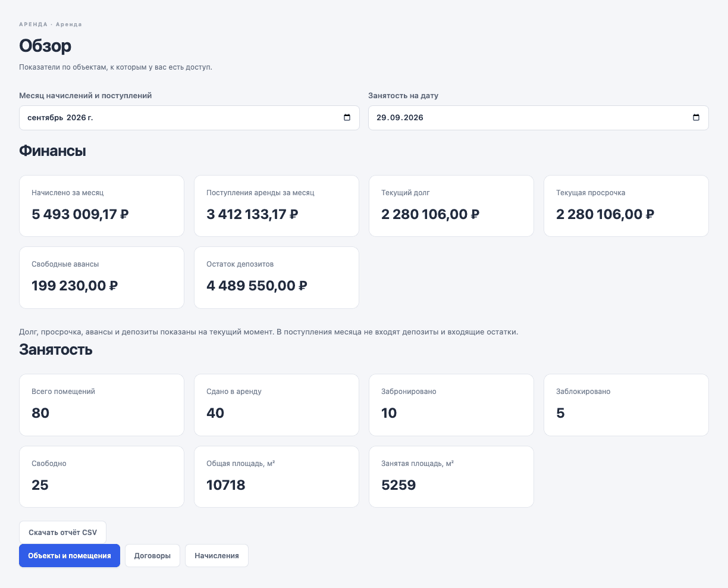
Task: Open the Договоры section
Action: click(x=152, y=556)
